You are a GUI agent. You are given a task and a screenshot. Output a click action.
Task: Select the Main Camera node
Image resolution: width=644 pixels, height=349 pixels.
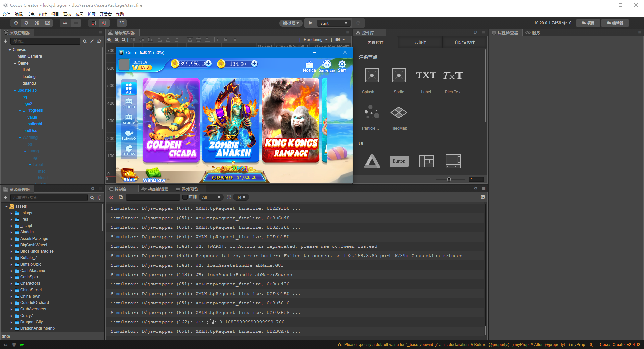(x=30, y=56)
